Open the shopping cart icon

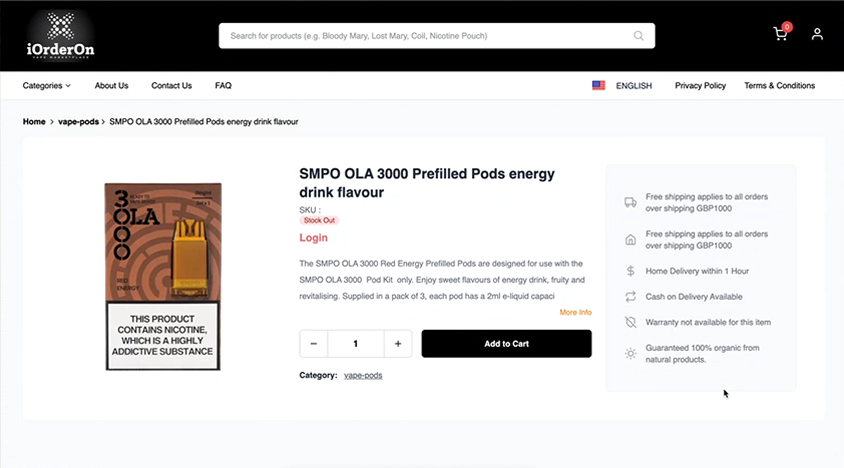(x=780, y=34)
